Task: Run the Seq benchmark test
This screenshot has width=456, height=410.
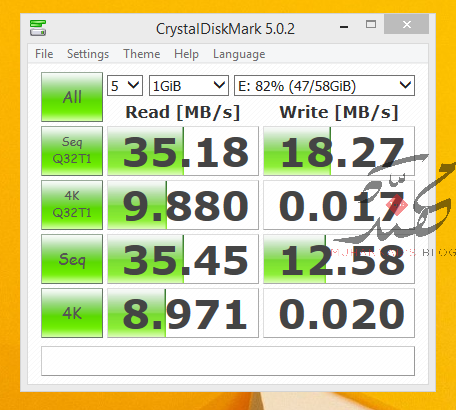Action: 72,259
